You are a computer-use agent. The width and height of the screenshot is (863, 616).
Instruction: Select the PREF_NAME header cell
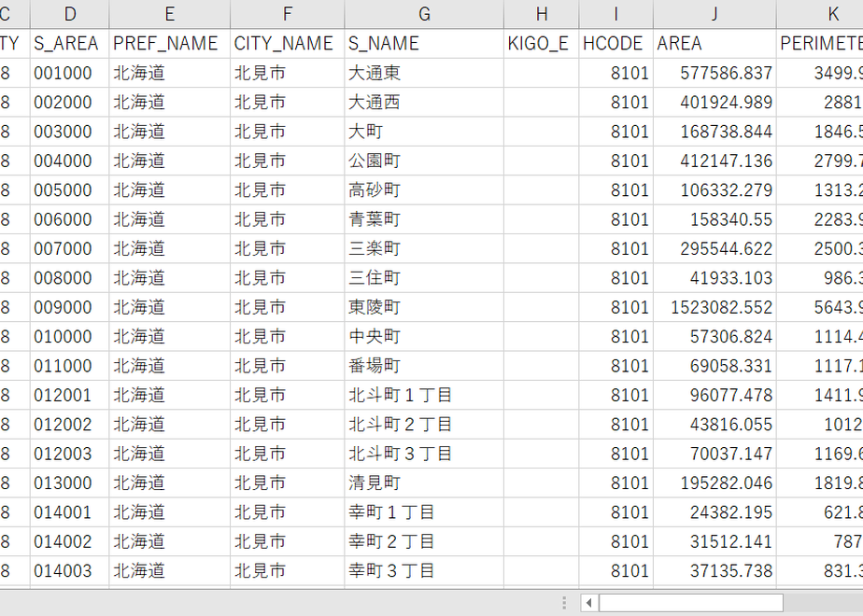tap(170, 44)
